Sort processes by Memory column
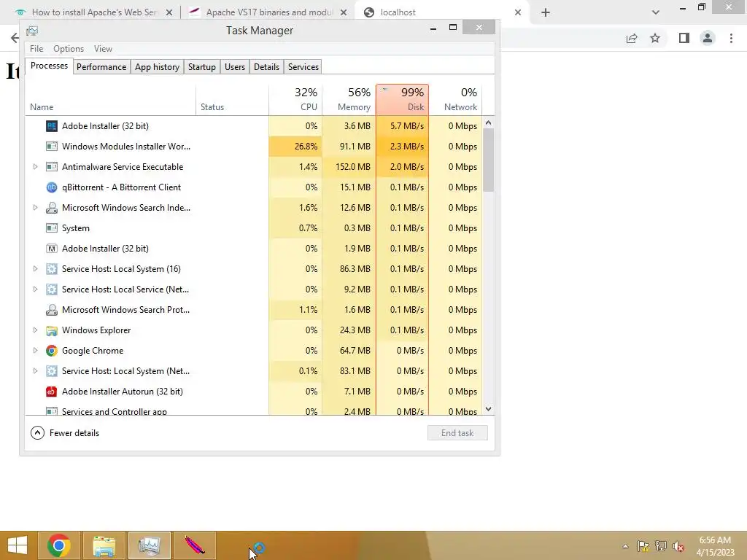The image size is (747, 560). 349,100
